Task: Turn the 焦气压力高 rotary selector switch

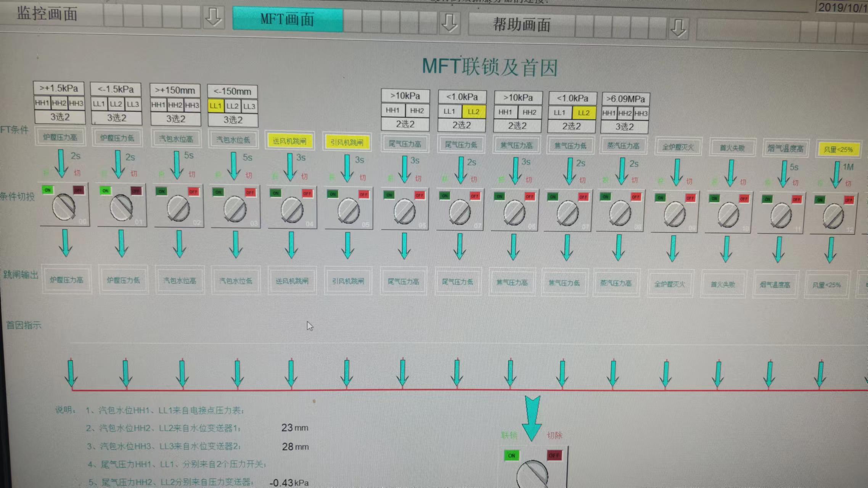Action: click(514, 213)
